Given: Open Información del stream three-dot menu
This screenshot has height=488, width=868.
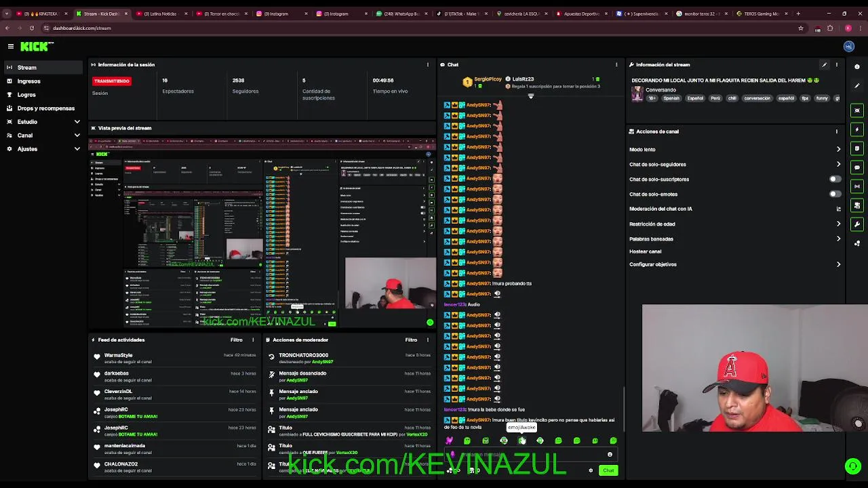Looking at the screenshot, I should click(x=837, y=64).
